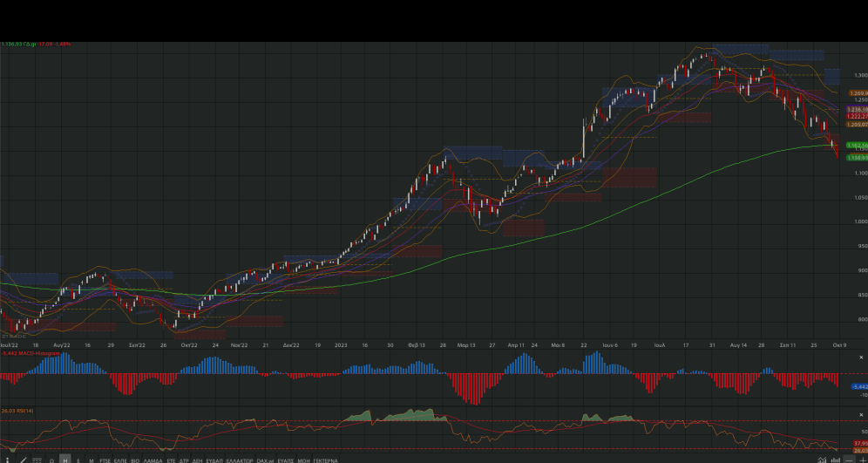868x463 pixels.
Task: Open the horizontal lines tool icon
Action: (37, 460)
